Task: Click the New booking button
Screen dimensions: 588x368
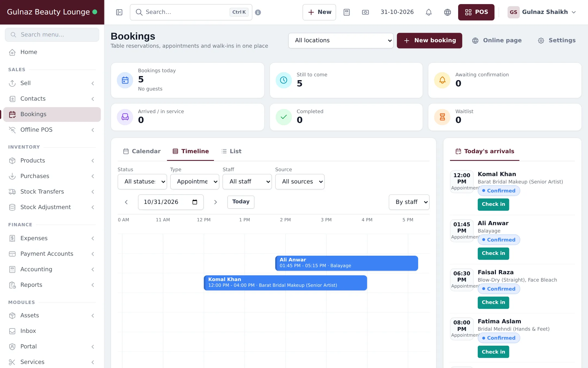Action: (430, 41)
